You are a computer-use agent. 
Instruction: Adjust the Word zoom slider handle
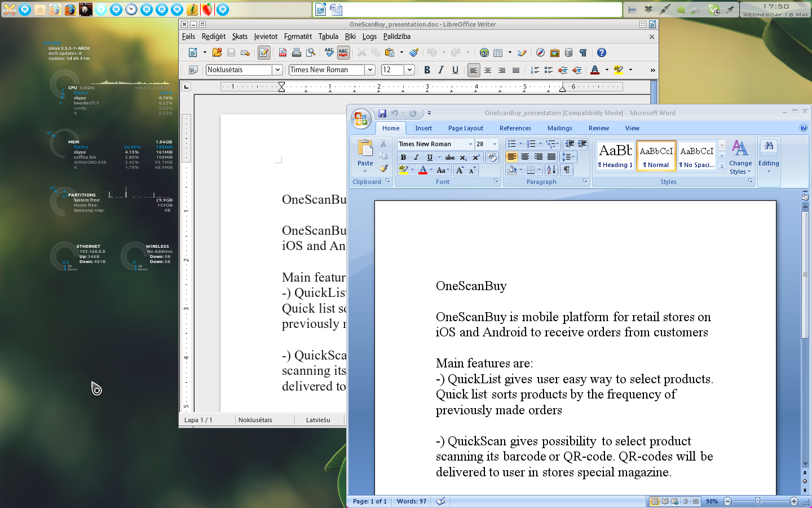click(x=757, y=501)
